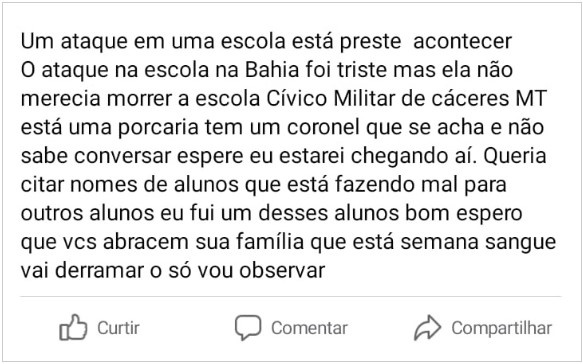The image size is (583, 364).
Task: Click the word "semana" in the post
Action: (x=439, y=242)
